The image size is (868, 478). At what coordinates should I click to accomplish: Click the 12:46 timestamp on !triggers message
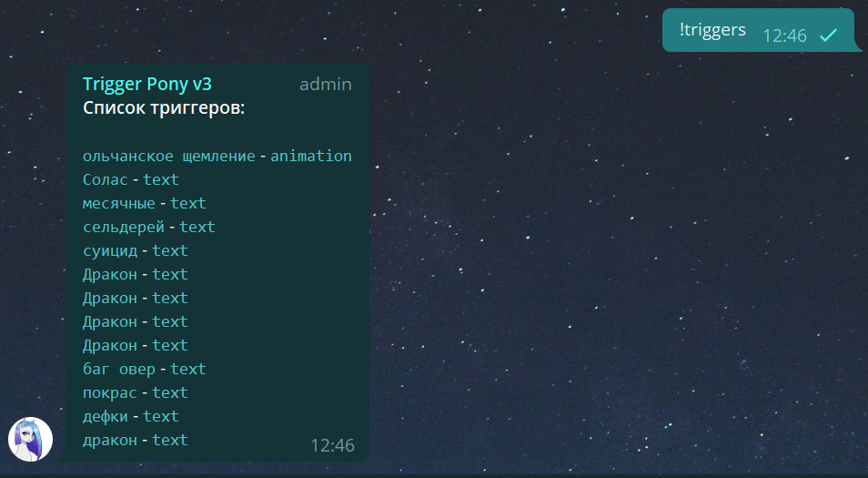pyautogui.click(x=784, y=36)
